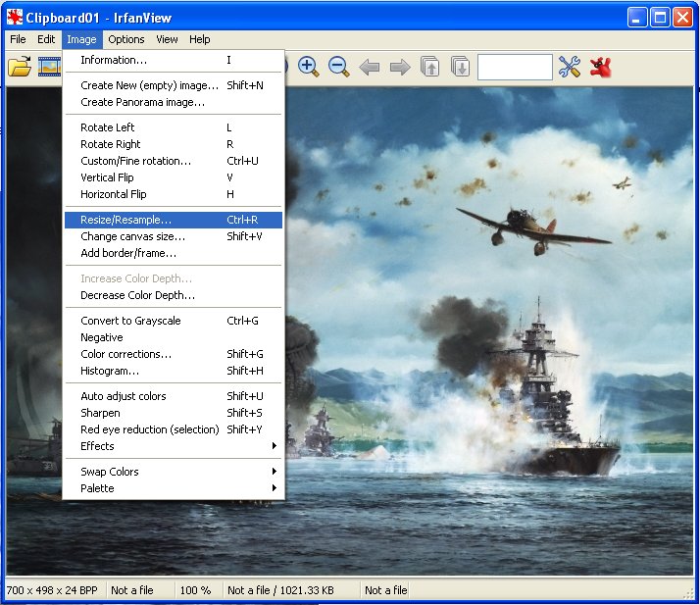This screenshot has width=700, height=605.
Task: Choose Red eye reduction (selection)
Action: [174, 429]
